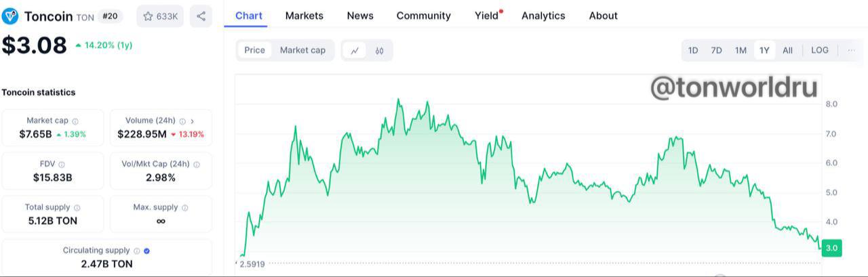This screenshot has width=868, height=277.
Task: Click the verified badge by Circulating supply
Action: pos(147,251)
